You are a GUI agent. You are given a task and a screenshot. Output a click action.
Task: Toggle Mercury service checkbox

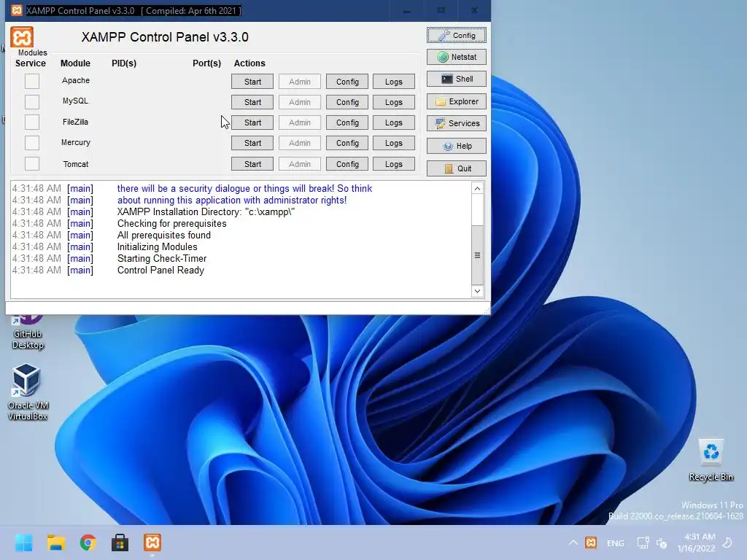(x=32, y=142)
